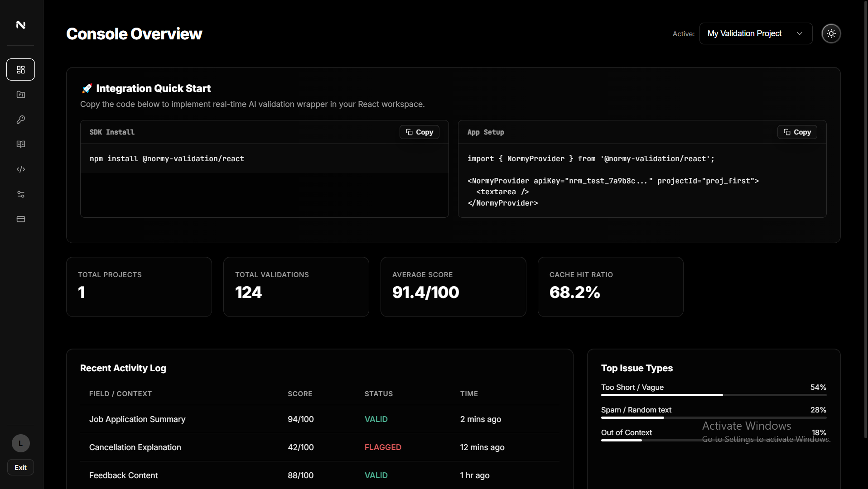Click the 94/100 score cell
Viewport: 868px width, 489px height.
tap(301, 419)
